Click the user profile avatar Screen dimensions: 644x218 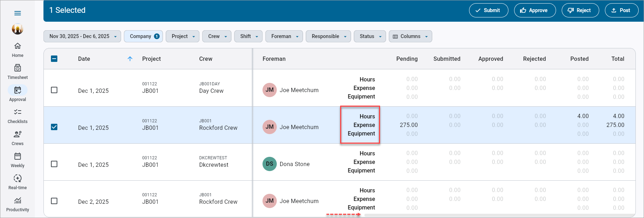point(17,29)
